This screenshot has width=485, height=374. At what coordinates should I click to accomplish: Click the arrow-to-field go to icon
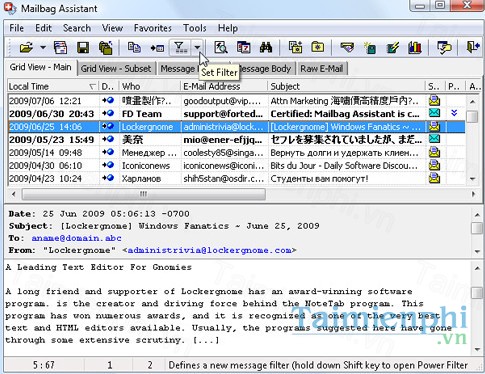tap(157, 48)
